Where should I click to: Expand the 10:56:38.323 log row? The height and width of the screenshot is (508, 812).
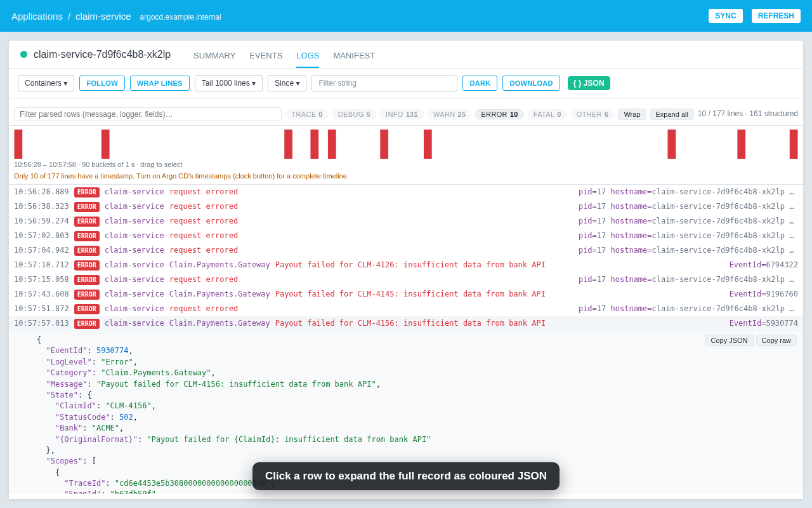406,206
